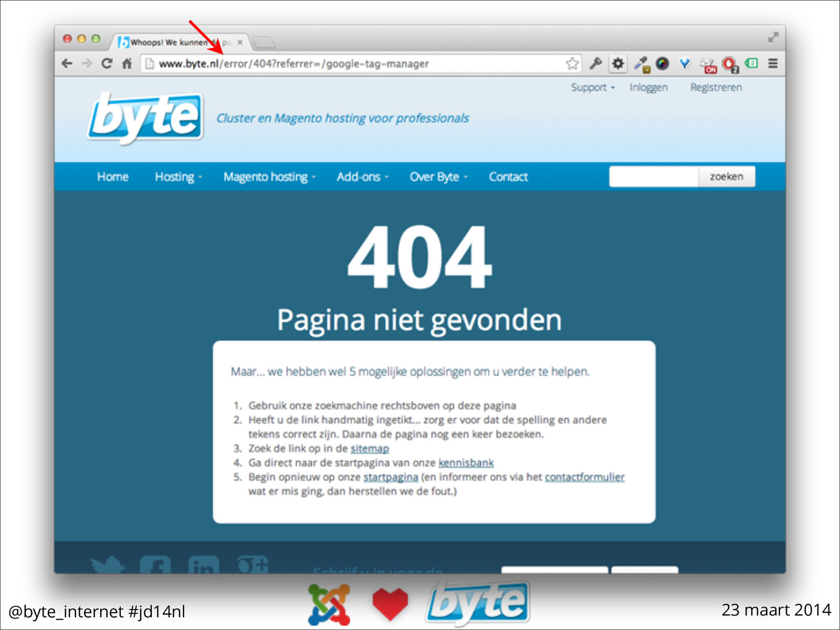Expand the Magento hosting dropdown
Viewport: 840px width, 630px height.
(269, 177)
